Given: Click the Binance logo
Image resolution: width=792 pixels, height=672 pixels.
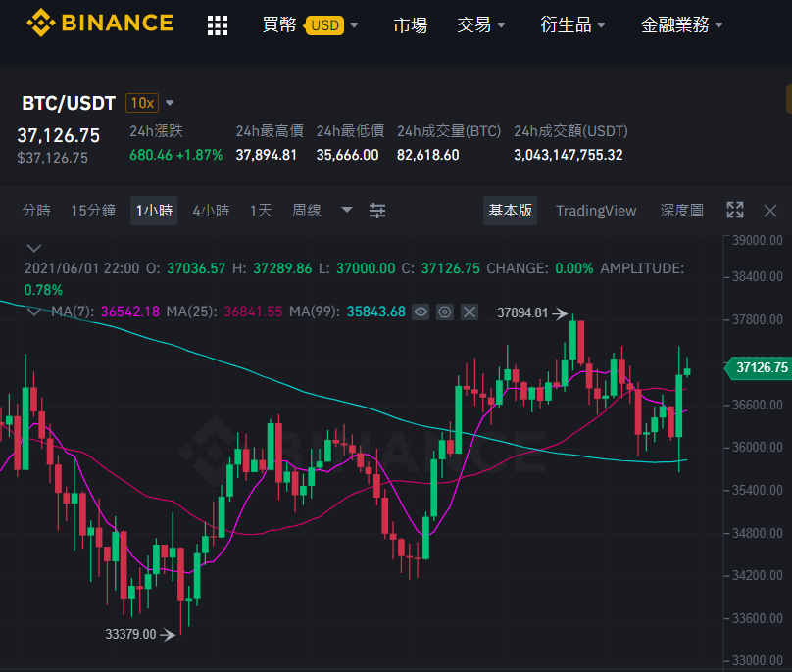Looking at the screenshot, I should 100,24.
